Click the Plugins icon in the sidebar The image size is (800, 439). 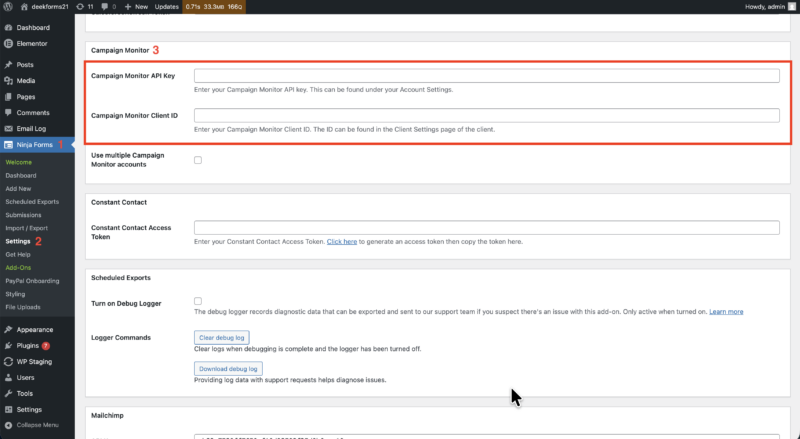click(8, 346)
